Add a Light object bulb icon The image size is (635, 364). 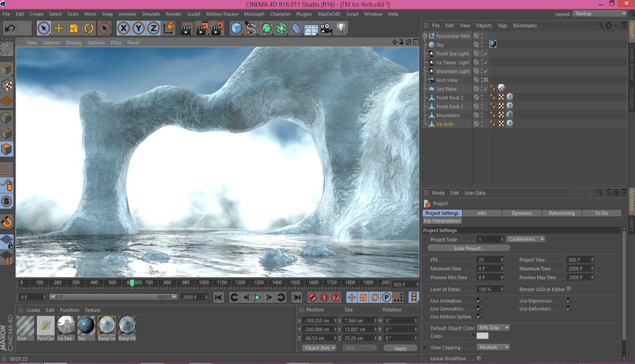click(x=341, y=28)
